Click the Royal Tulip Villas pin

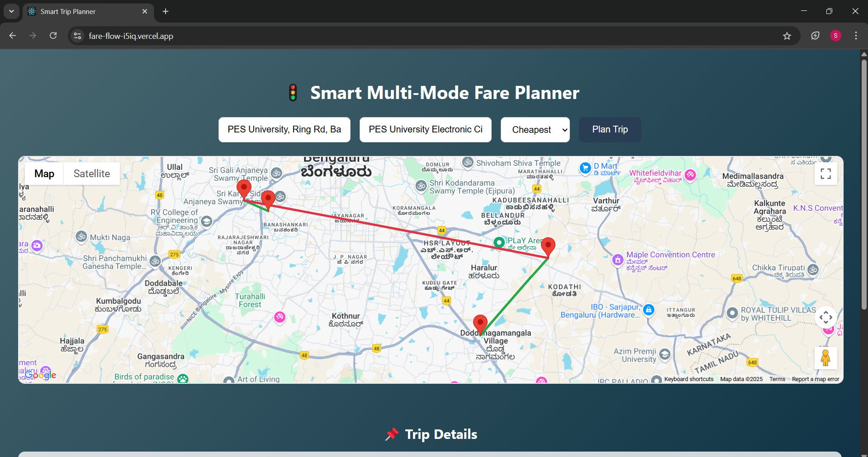pyautogui.click(x=732, y=313)
